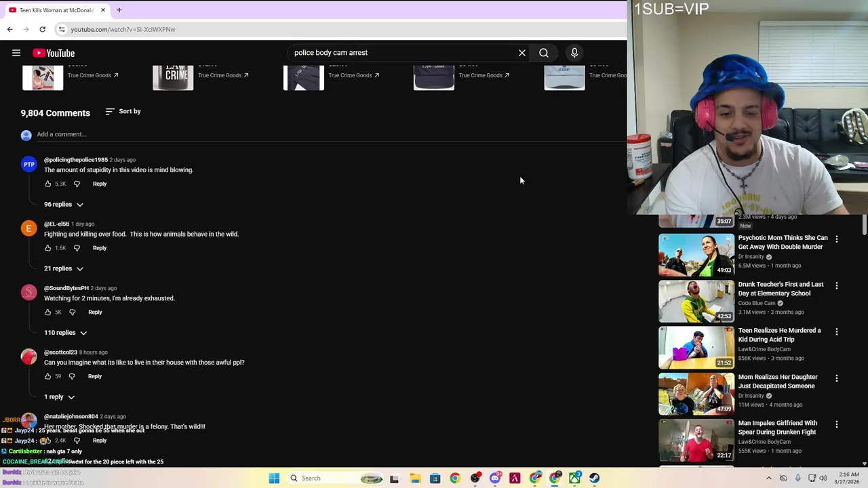Reply to the @SoundBytesPH comment
The height and width of the screenshot is (488, 868).
coord(95,312)
